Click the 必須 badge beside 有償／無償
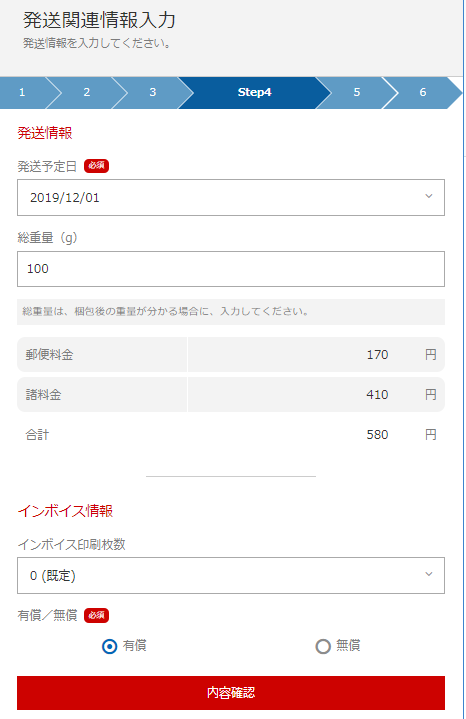Screen dimensions: 466x719 point(96,615)
